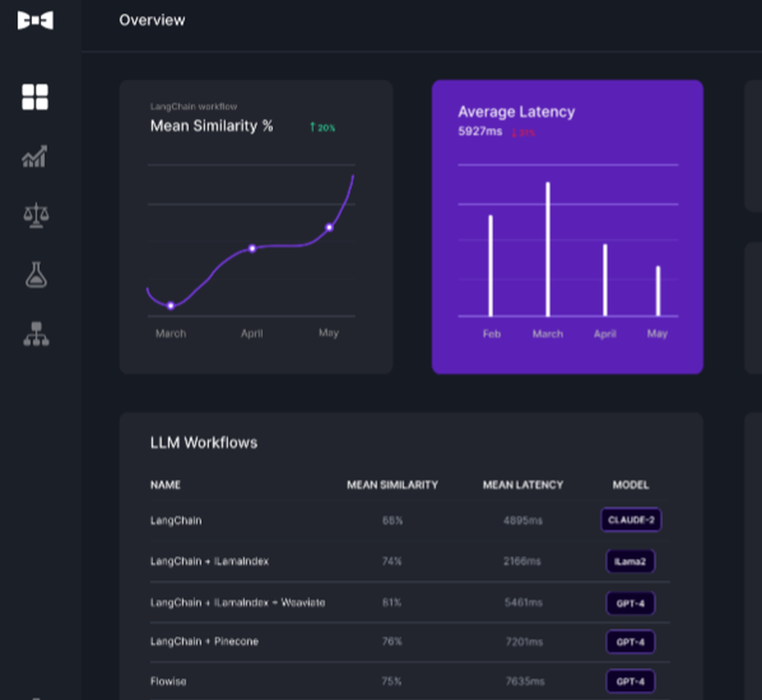This screenshot has width=762, height=700.
Task: Click GPT-4 badge in Flowise row
Action: coord(630,681)
